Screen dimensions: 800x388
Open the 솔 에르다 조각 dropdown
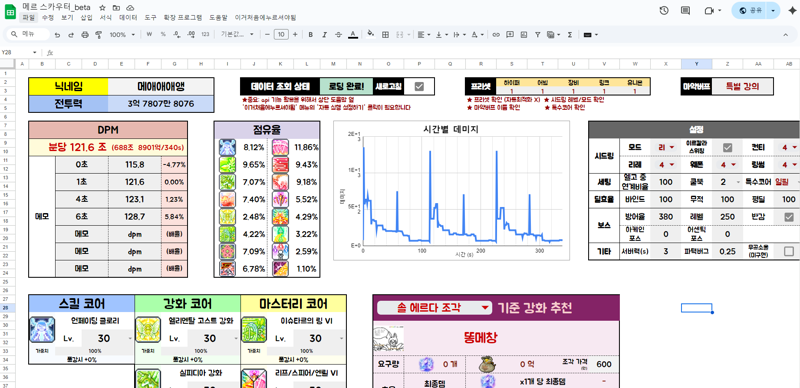point(434,307)
